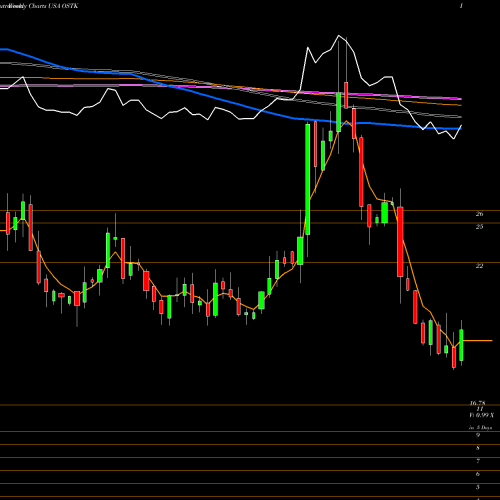Click the last green candlestick on the right

point(462,345)
